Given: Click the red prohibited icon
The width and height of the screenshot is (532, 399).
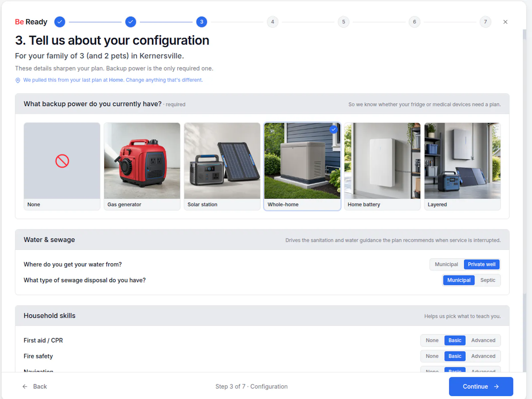Looking at the screenshot, I should [x=62, y=161].
